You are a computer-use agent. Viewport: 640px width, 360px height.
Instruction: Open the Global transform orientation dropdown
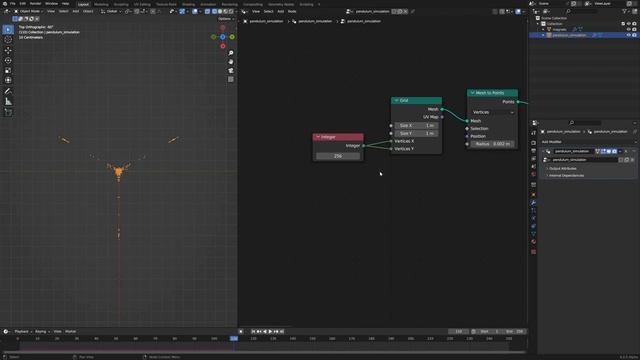click(x=112, y=11)
